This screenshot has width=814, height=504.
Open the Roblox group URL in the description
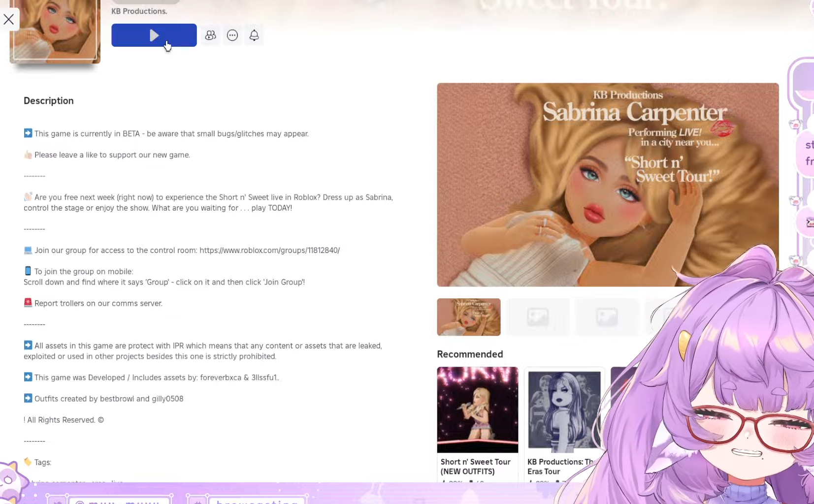click(x=270, y=250)
